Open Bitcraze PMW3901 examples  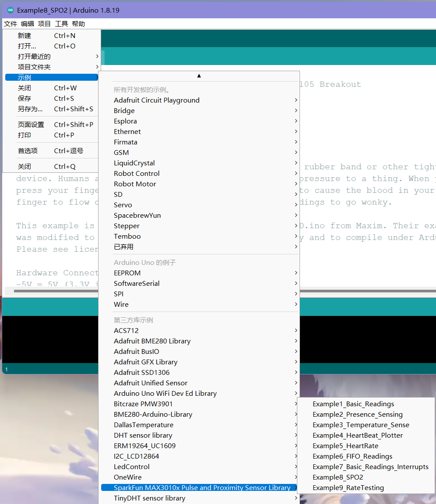coord(199,404)
